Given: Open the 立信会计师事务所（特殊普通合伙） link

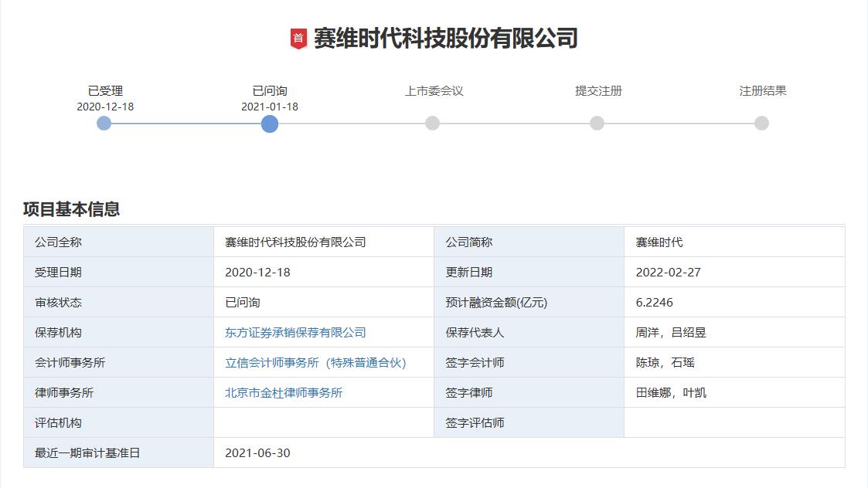Looking at the screenshot, I should pos(315,363).
